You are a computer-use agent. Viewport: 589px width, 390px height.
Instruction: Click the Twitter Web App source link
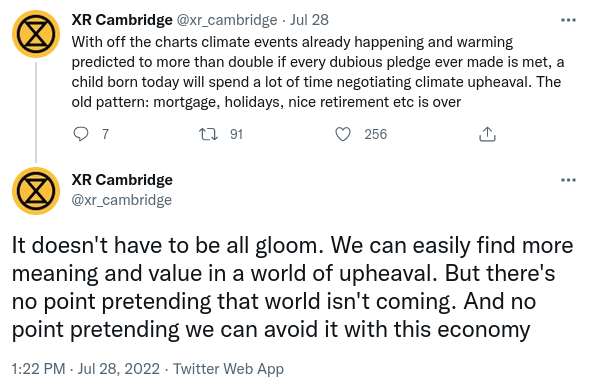[x=228, y=369]
